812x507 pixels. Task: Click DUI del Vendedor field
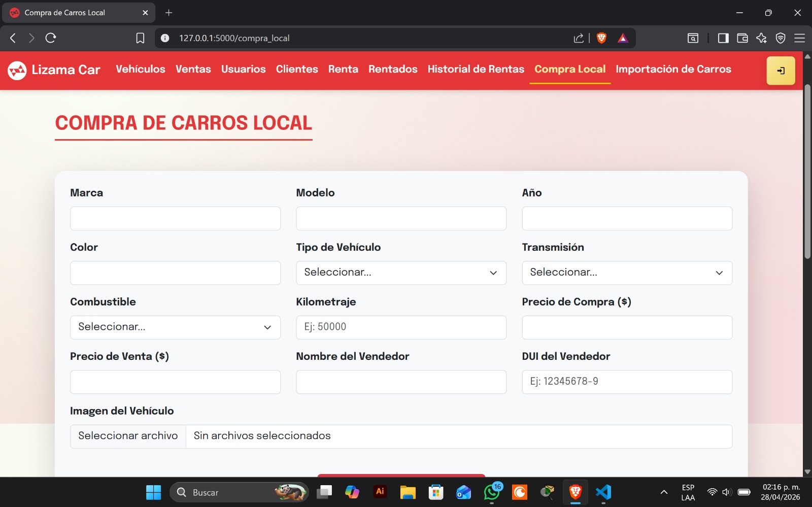[x=627, y=382]
